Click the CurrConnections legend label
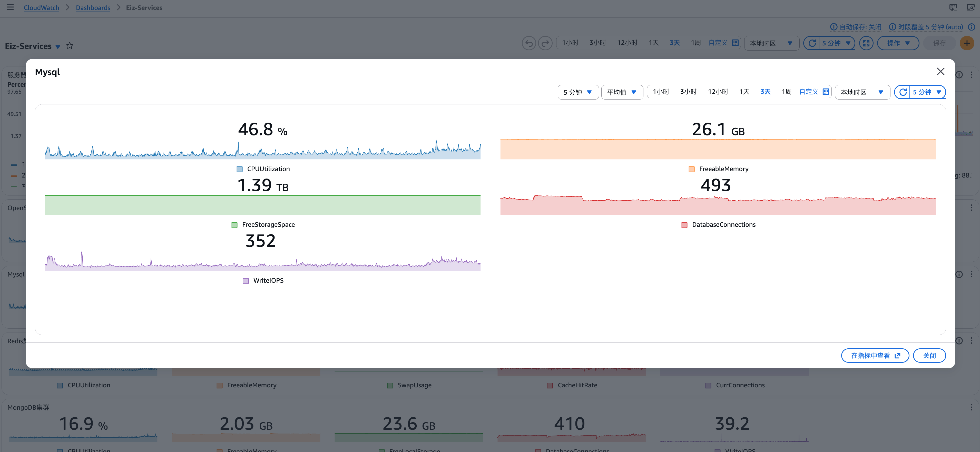980x452 pixels. click(740, 385)
